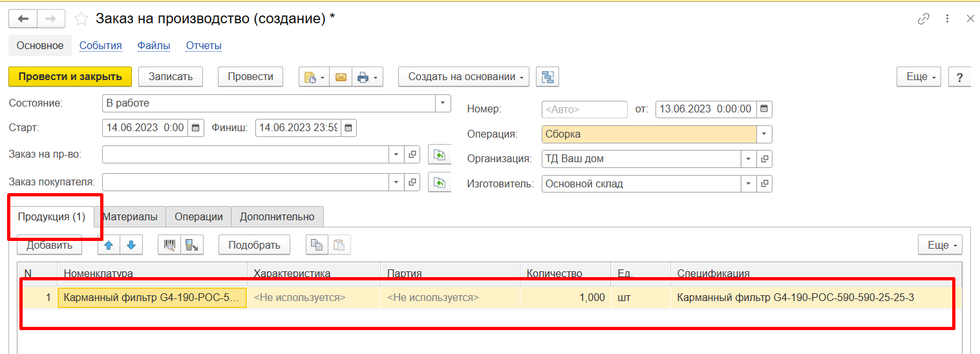The height and width of the screenshot is (354, 980).
Task: Expand the Организация dropdown list
Action: (749, 159)
